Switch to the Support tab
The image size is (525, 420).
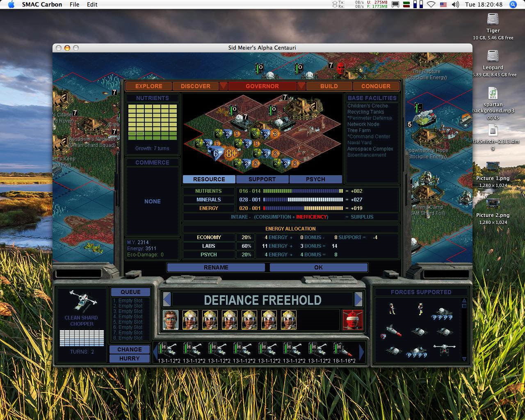(x=262, y=179)
